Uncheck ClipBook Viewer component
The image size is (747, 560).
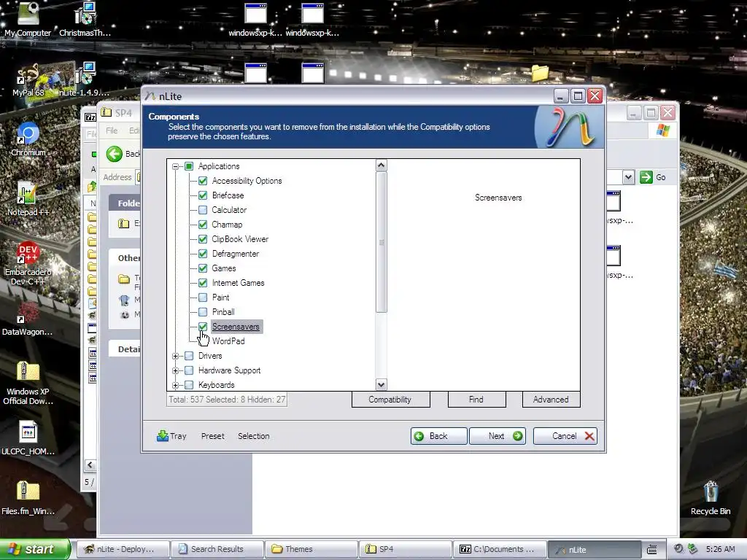[203, 239]
